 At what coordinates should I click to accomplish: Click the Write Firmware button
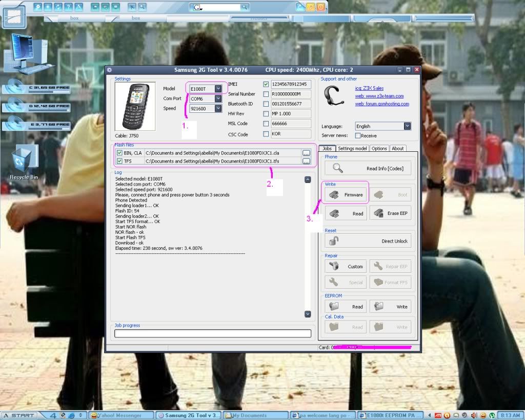pos(346,195)
